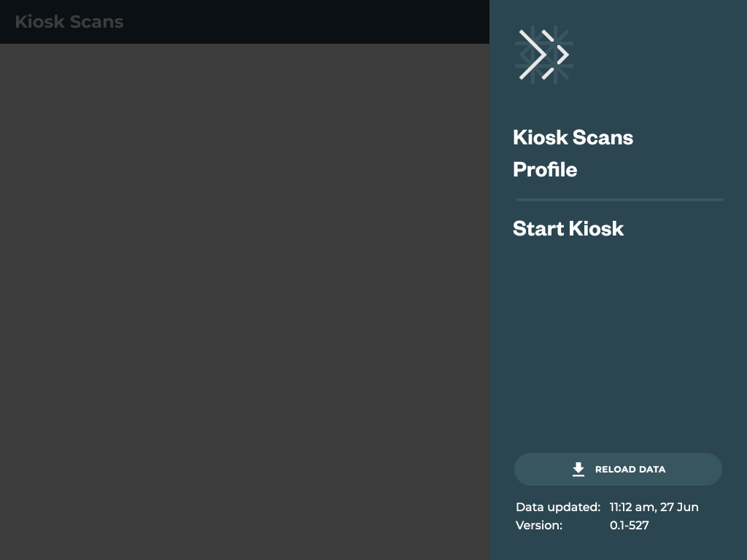Click the large left chevron in the logo
Image resolution: width=747 pixels, height=560 pixels.
[533, 55]
